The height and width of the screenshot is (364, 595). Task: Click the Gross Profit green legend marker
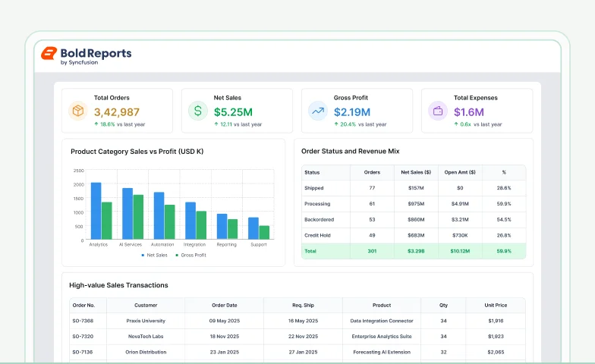pos(177,255)
